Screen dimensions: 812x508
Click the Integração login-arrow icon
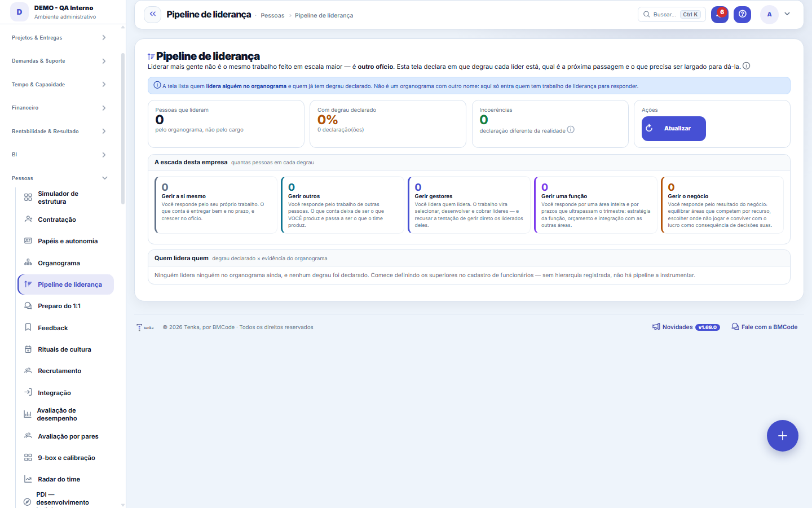28,392
